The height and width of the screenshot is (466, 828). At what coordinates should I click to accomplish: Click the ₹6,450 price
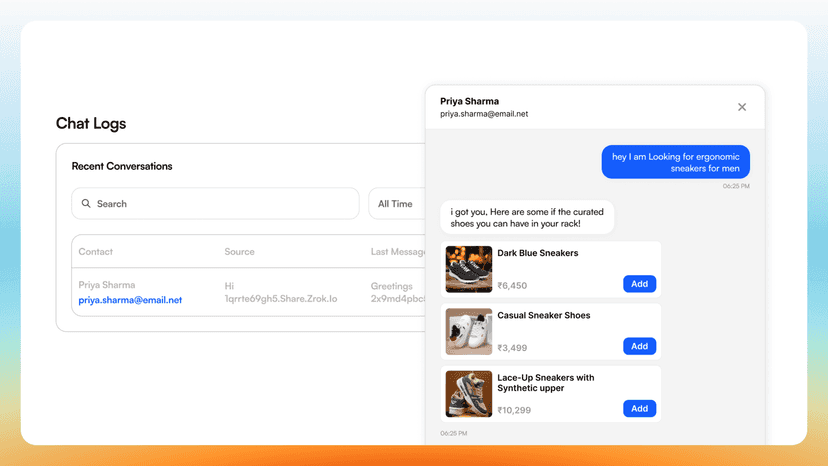pyautogui.click(x=512, y=285)
